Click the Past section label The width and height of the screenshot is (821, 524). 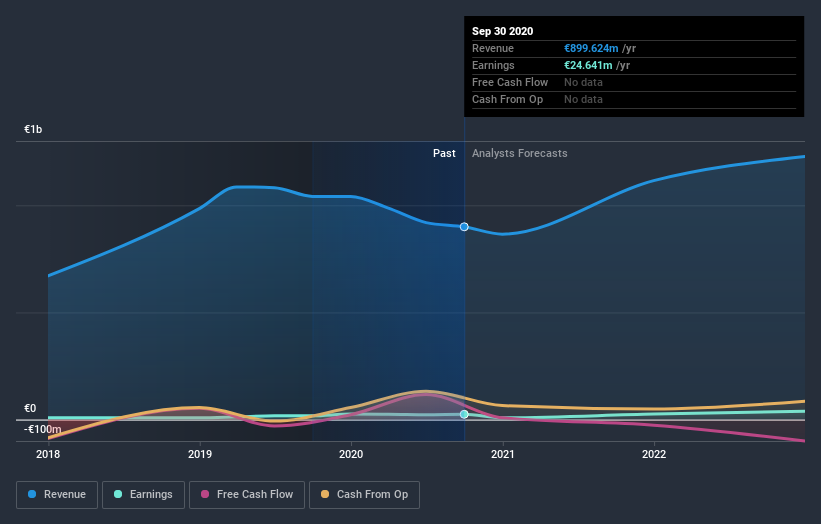point(444,153)
